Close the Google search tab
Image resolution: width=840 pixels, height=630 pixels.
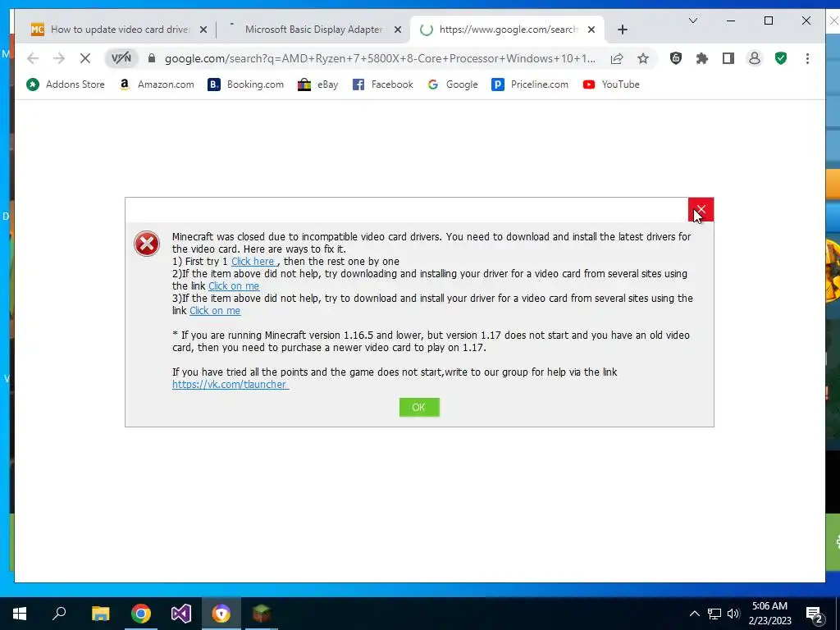click(591, 30)
